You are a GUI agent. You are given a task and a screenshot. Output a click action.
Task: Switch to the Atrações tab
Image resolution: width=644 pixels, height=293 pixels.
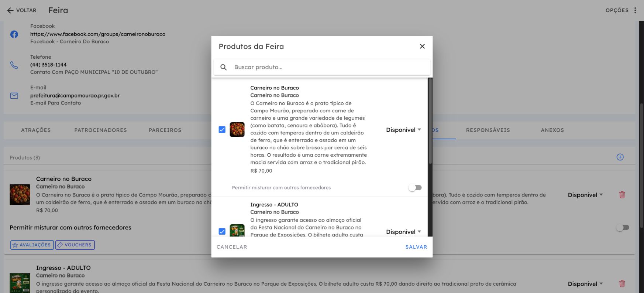tap(36, 130)
